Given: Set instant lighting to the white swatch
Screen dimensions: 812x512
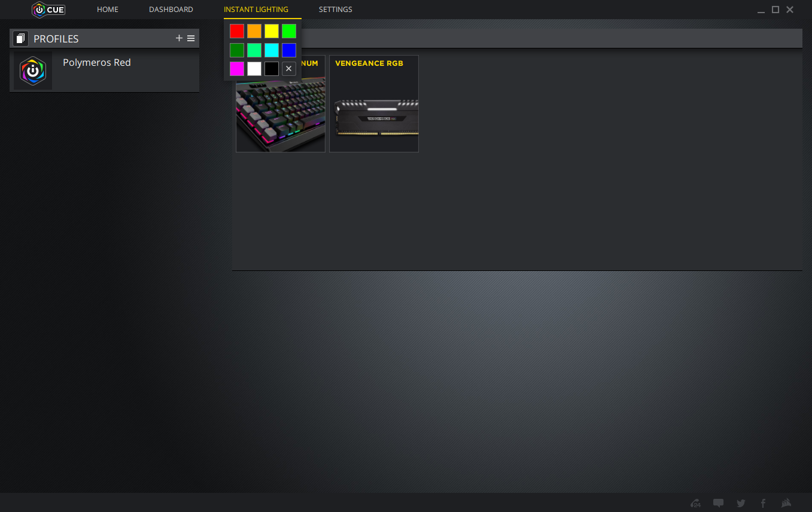Looking at the screenshot, I should click(x=254, y=69).
